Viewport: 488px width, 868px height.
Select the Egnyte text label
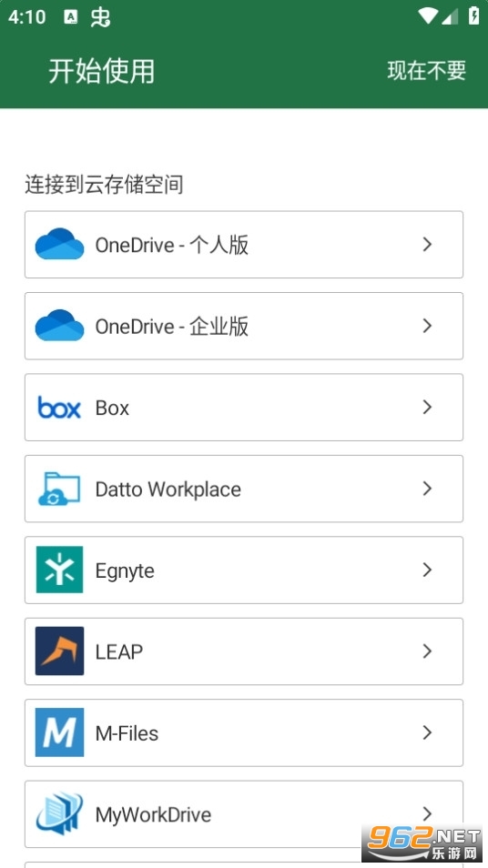125,571
